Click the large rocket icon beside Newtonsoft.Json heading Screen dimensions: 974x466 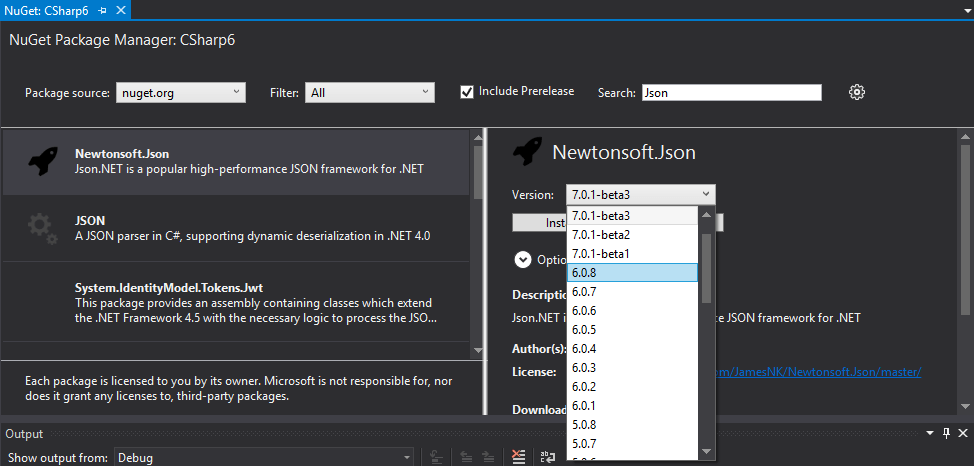pyautogui.click(x=527, y=152)
